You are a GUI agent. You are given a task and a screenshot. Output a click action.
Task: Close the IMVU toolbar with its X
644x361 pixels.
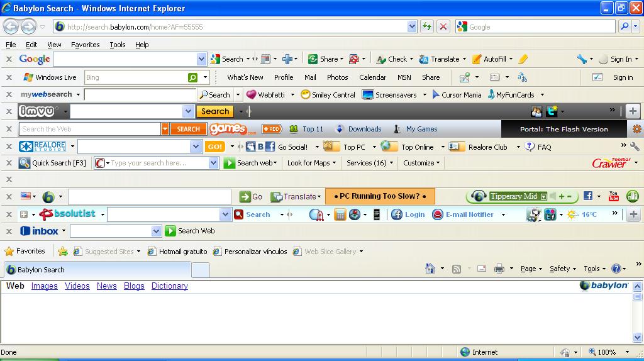9,111
